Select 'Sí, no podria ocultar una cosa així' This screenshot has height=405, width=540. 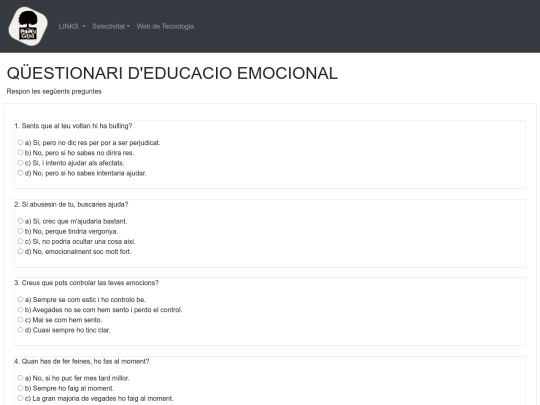(20, 241)
